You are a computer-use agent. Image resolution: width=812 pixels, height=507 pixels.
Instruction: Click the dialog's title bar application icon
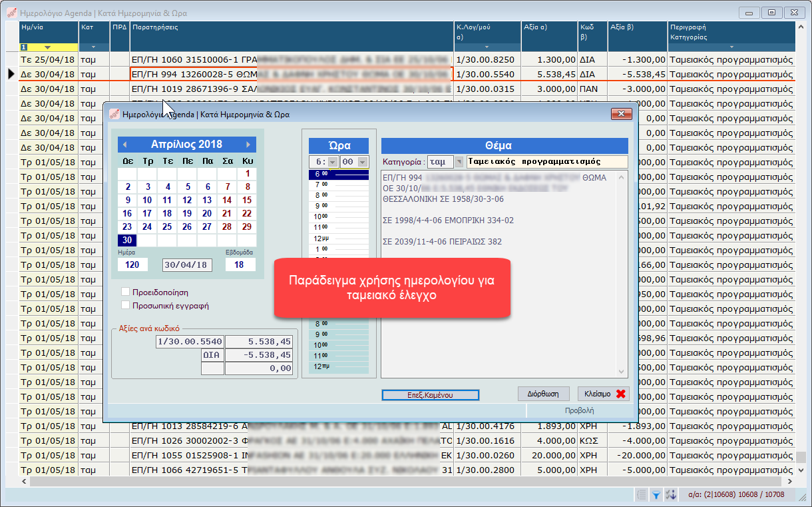click(114, 114)
